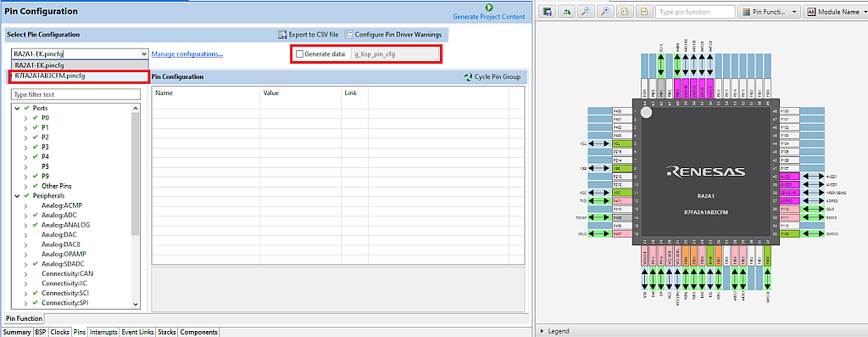Image resolution: width=868 pixels, height=337 pixels.
Task: Open the Pin Function coloring dropdown arrow
Action: (793, 12)
